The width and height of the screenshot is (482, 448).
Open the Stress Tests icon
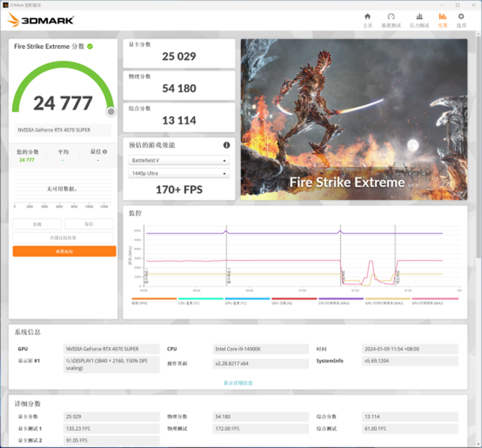tap(419, 17)
